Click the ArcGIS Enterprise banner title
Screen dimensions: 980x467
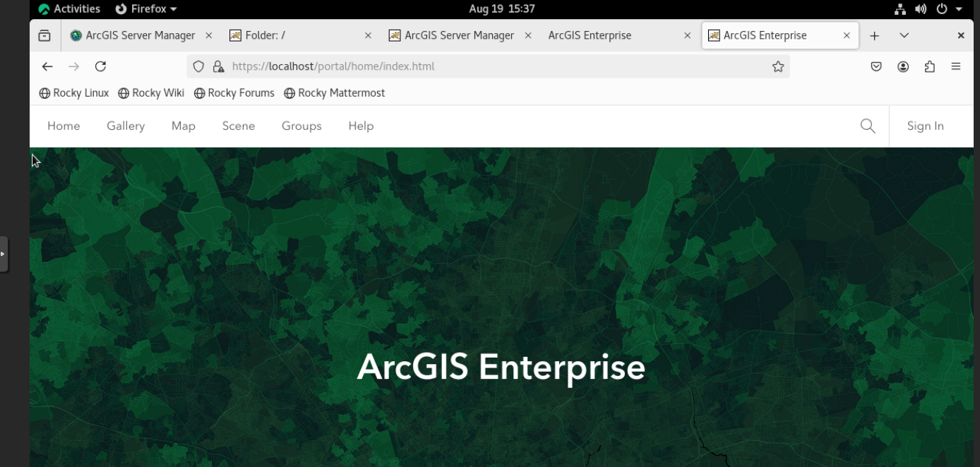pos(501,368)
